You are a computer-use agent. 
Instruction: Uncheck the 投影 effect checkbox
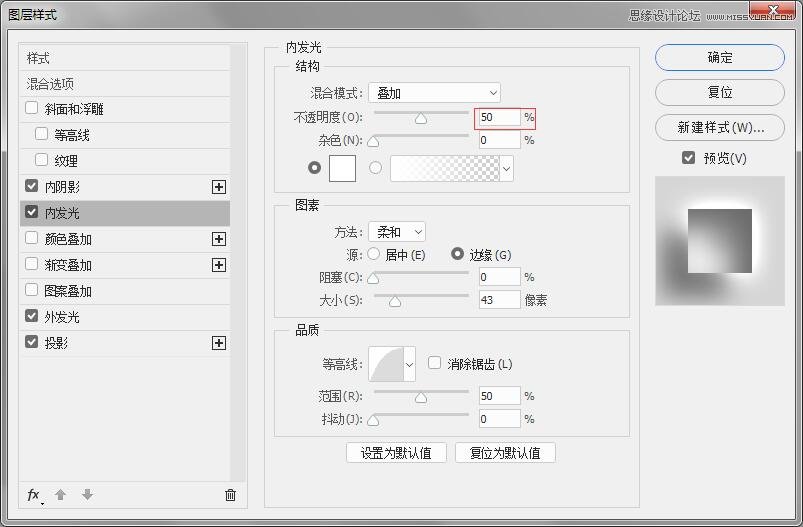(x=32, y=342)
